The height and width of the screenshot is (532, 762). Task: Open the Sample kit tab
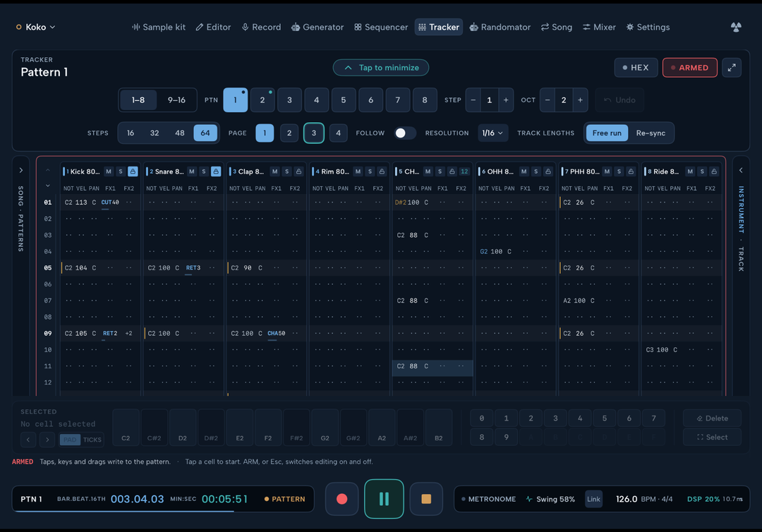159,28
